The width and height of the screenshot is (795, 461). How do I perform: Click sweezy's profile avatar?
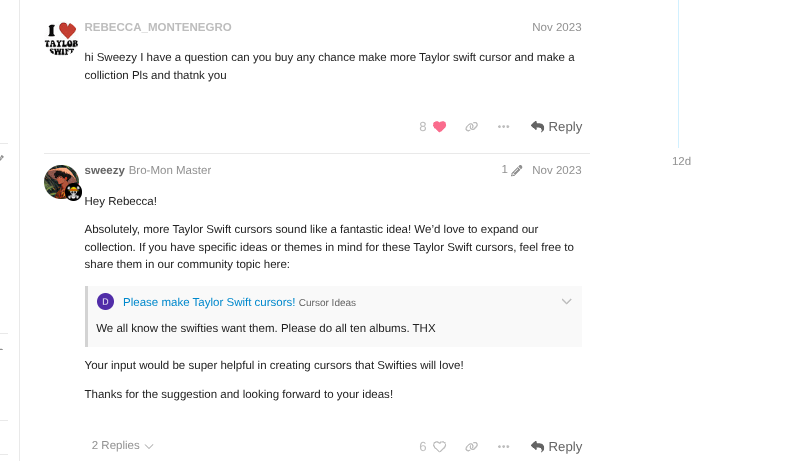click(x=60, y=182)
